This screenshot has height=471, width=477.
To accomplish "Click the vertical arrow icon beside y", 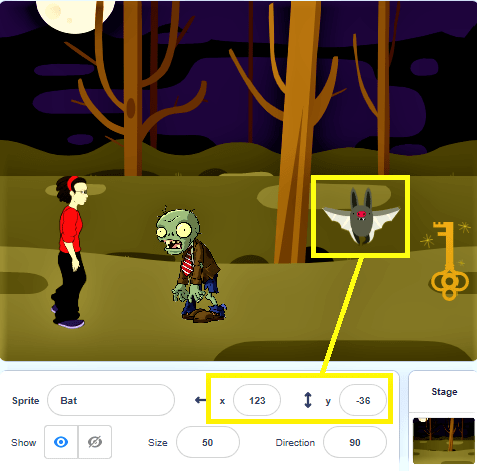I will 308,400.
